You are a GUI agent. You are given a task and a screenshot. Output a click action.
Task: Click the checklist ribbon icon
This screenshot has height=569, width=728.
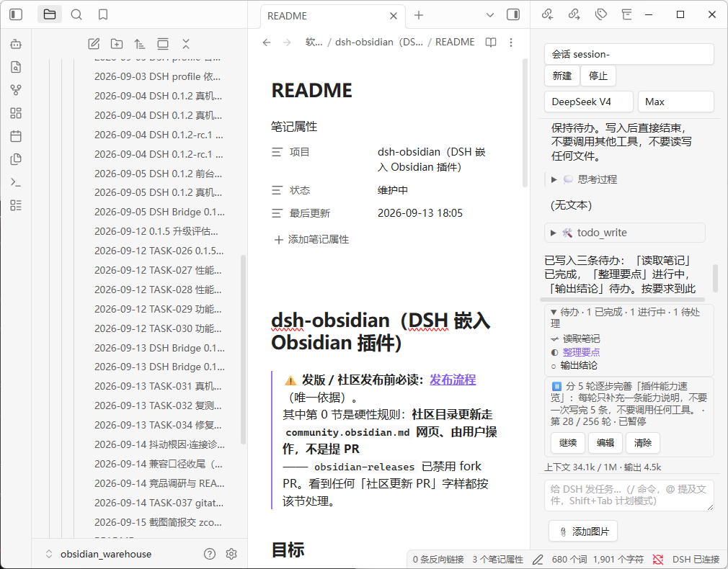point(16,205)
